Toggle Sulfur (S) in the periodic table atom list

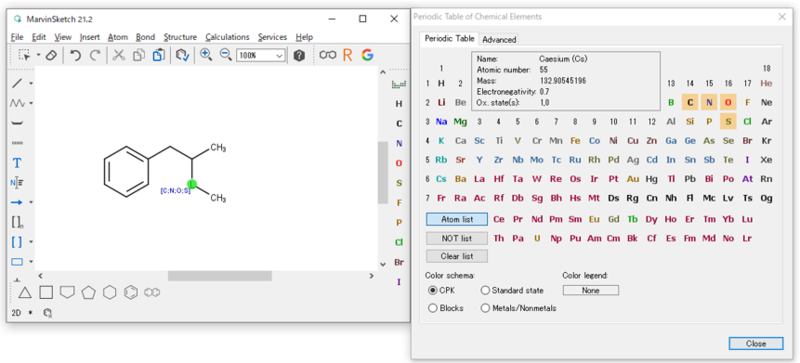pyautogui.click(x=728, y=122)
